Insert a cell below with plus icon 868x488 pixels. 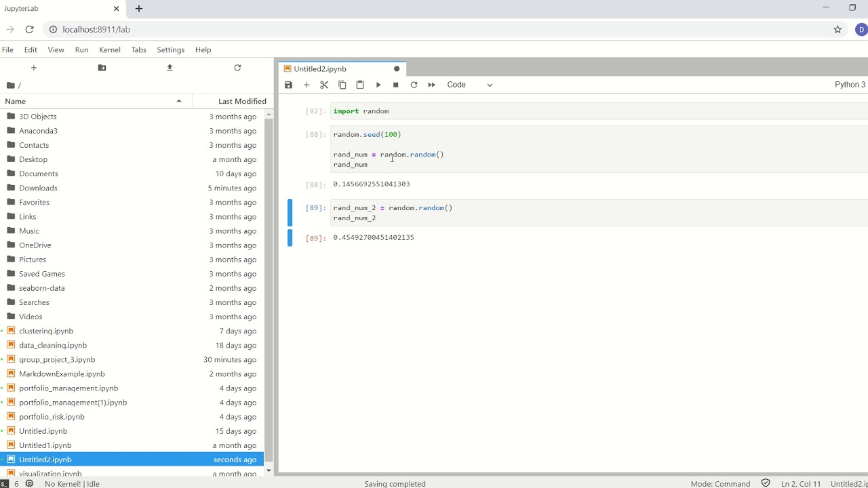point(307,85)
